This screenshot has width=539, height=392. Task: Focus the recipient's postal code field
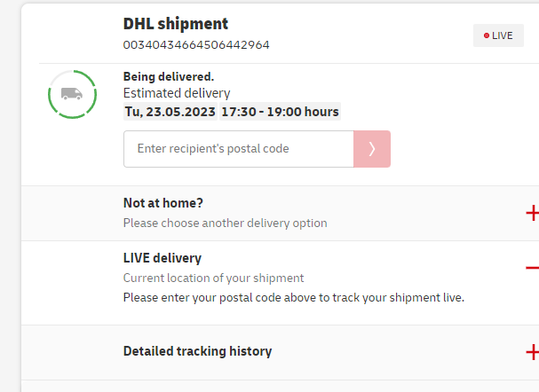(x=239, y=149)
